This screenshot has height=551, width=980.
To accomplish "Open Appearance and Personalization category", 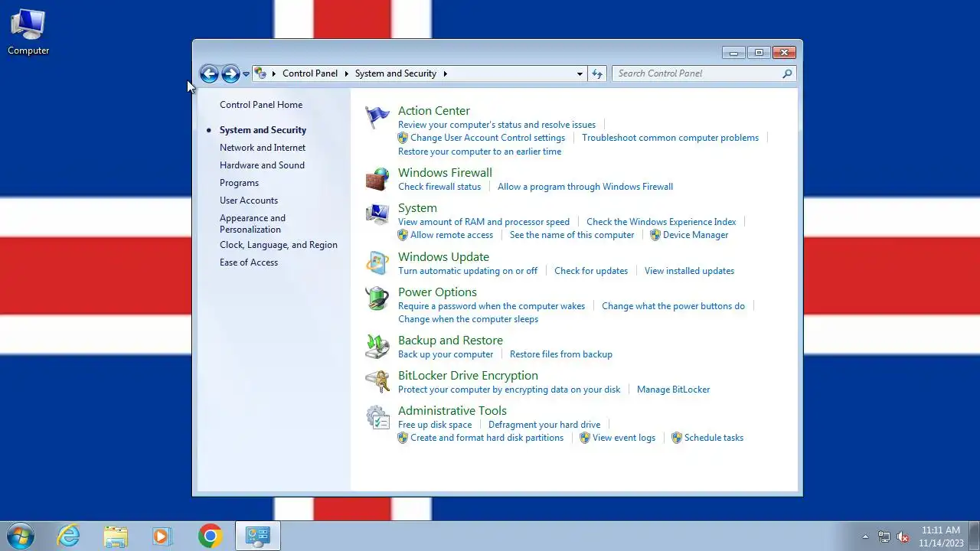I will 253,223.
